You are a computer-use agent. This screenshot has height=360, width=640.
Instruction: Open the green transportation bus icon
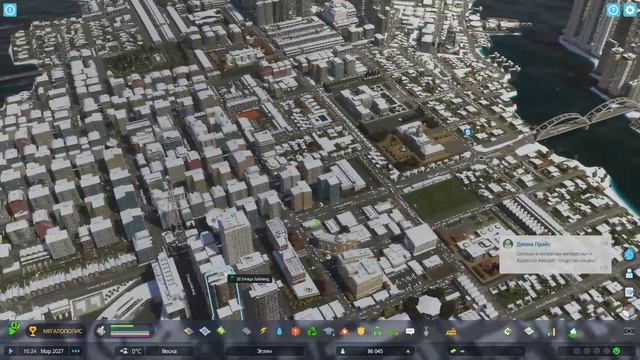tap(377, 331)
